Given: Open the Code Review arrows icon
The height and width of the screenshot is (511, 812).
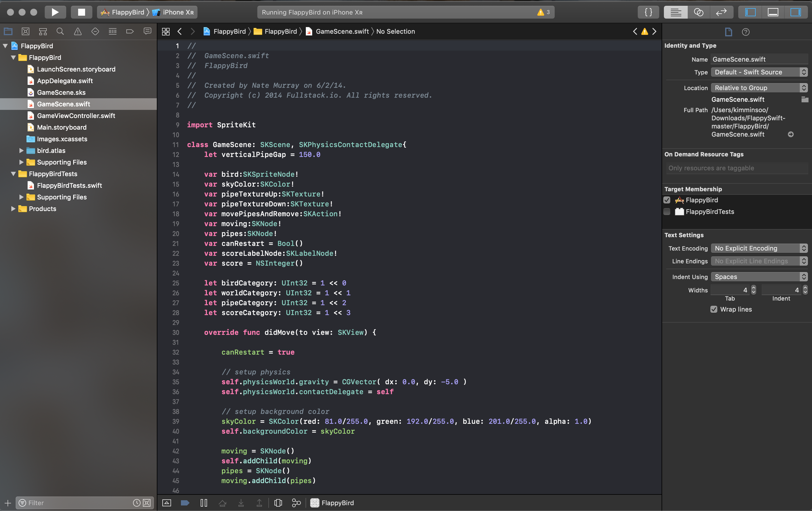Looking at the screenshot, I should pyautogui.click(x=721, y=12).
